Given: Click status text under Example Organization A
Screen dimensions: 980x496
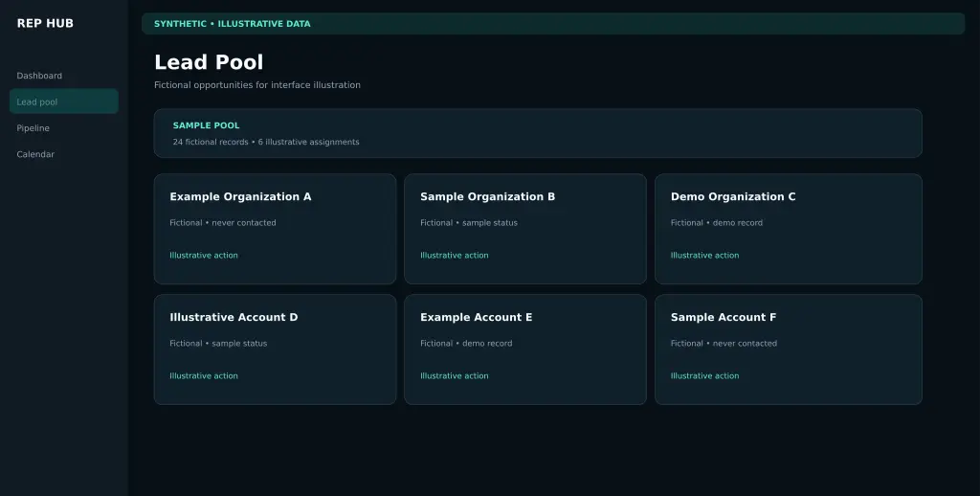Looking at the screenshot, I should click(x=222, y=223).
